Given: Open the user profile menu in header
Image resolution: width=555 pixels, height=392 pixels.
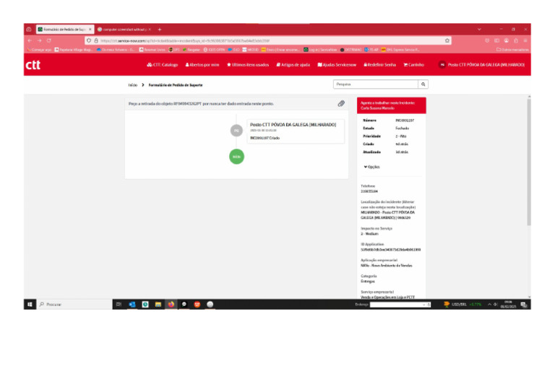Looking at the screenshot, I should [481, 65].
